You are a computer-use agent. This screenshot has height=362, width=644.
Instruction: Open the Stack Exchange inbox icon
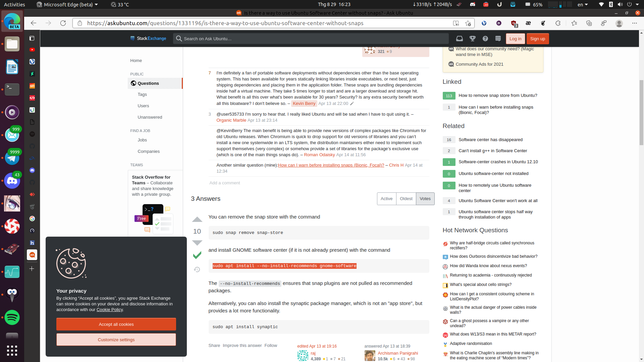pyautogui.click(x=460, y=39)
